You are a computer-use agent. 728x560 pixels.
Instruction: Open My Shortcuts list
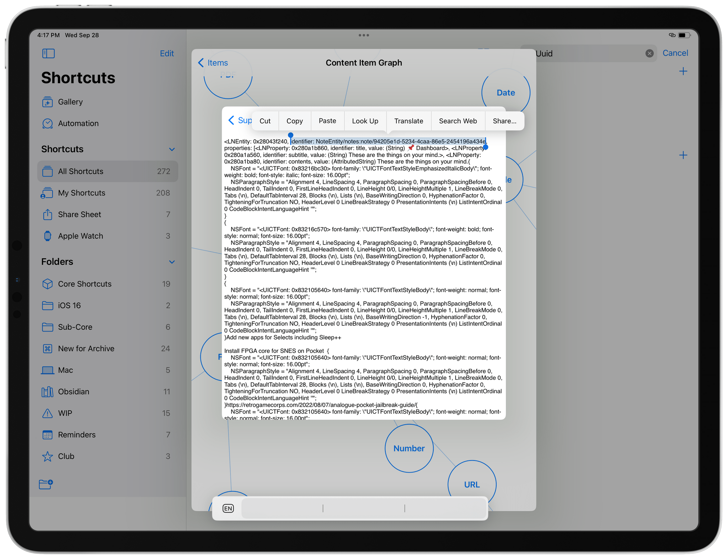pyautogui.click(x=107, y=193)
